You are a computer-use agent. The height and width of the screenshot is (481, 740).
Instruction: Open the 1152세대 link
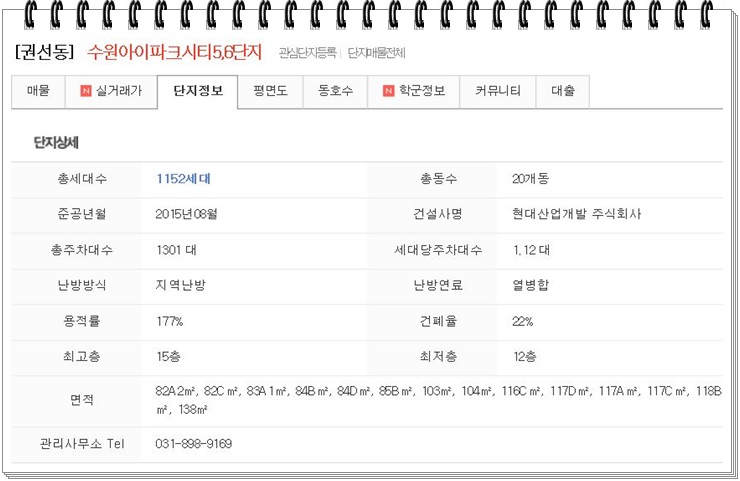coord(184,179)
